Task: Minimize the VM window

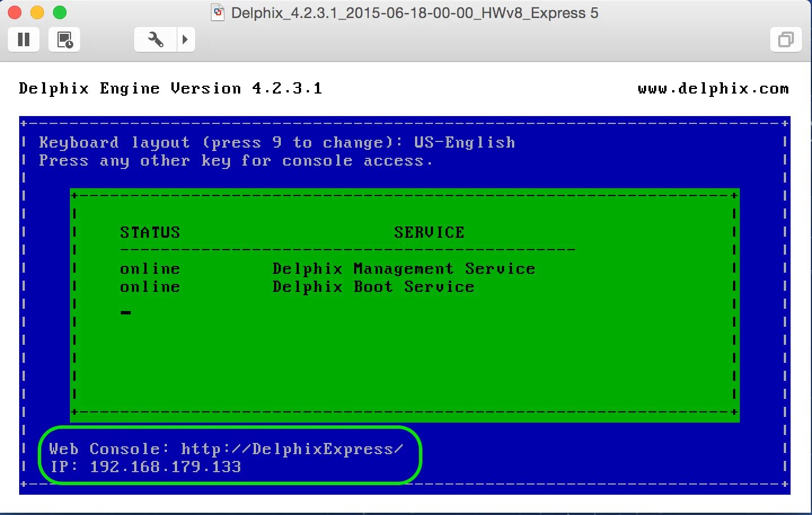Action: pyautogui.click(x=37, y=12)
